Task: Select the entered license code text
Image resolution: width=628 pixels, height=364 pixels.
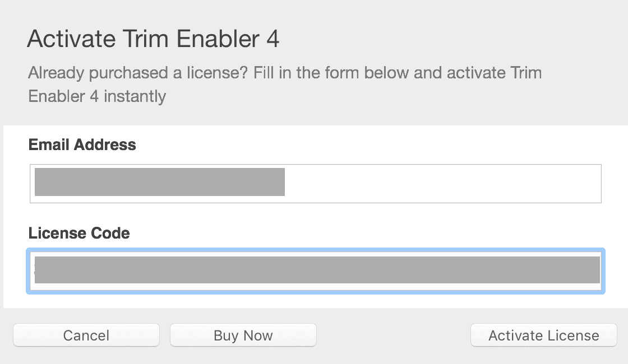Action: click(317, 270)
